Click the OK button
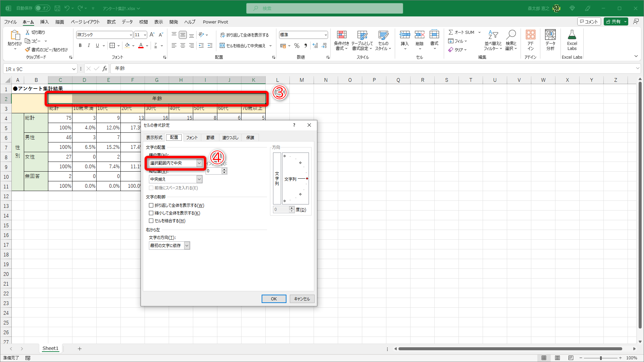This screenshot has height=362, width=644. tap(274, 299)
